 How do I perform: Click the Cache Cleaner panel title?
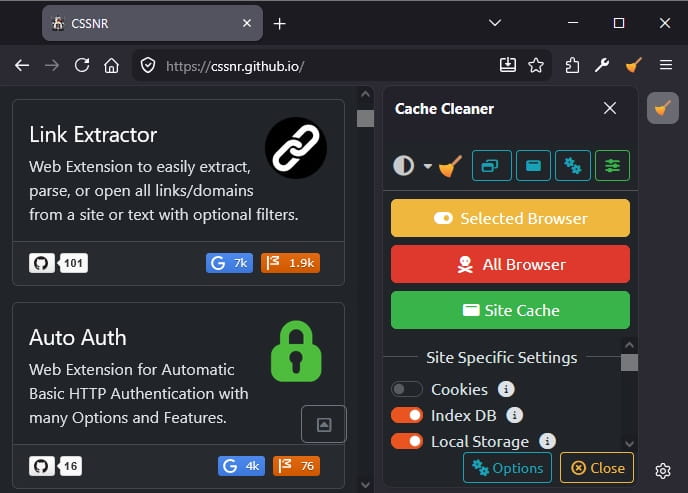444,109
